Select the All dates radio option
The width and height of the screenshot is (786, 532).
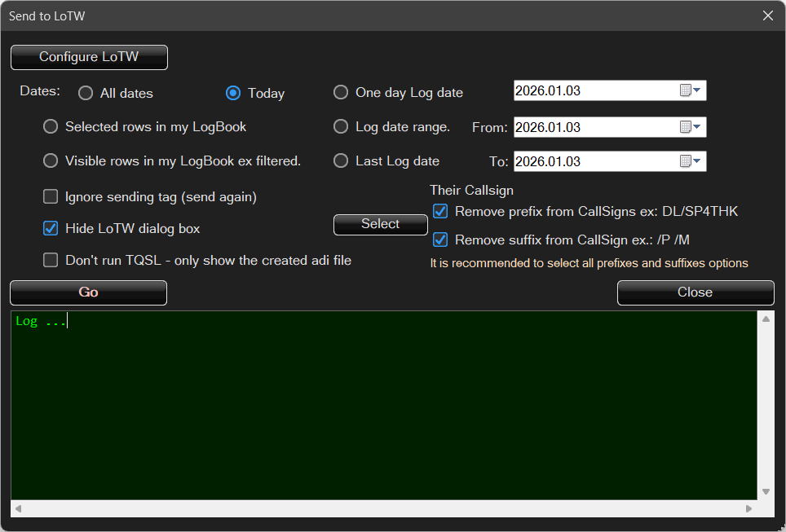click(x=86, y=93)
